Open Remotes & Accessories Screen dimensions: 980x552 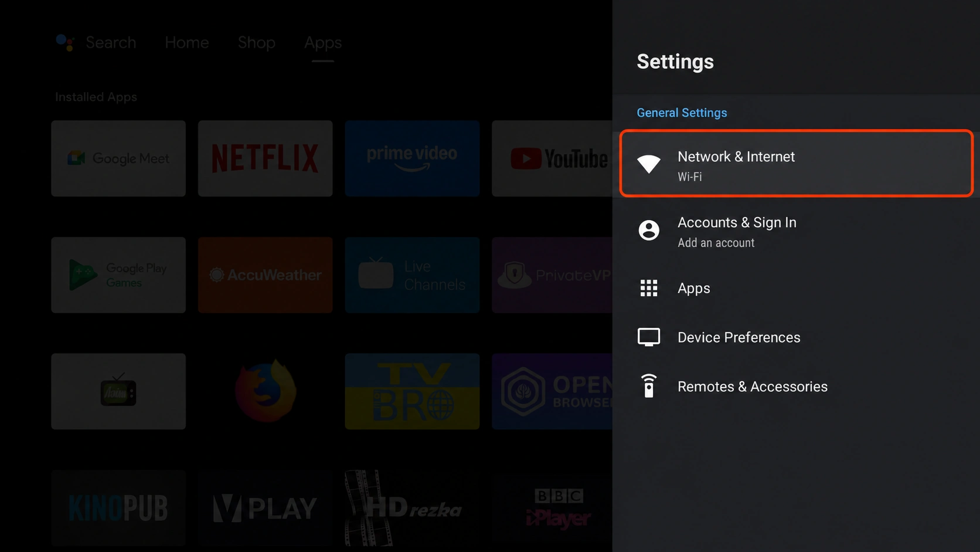coord(796,387)
